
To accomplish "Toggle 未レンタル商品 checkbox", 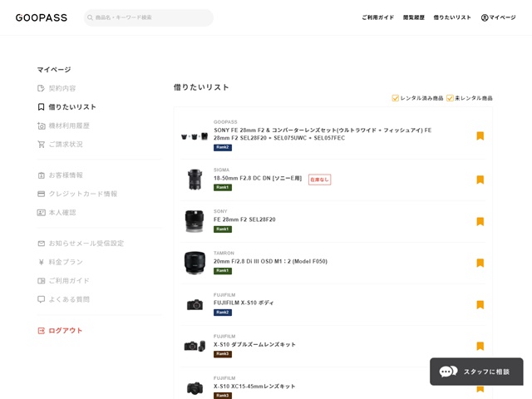I will tap(450, 98).
